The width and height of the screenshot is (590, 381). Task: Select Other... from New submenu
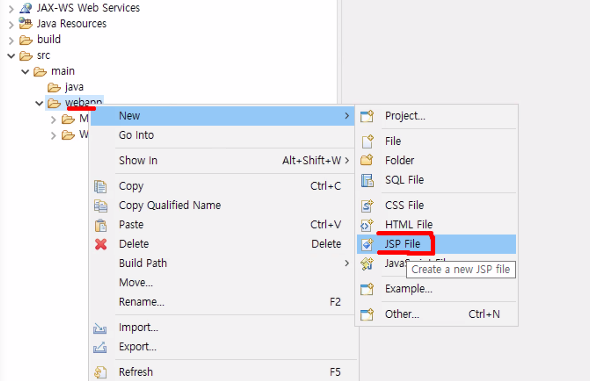[436, 314]
